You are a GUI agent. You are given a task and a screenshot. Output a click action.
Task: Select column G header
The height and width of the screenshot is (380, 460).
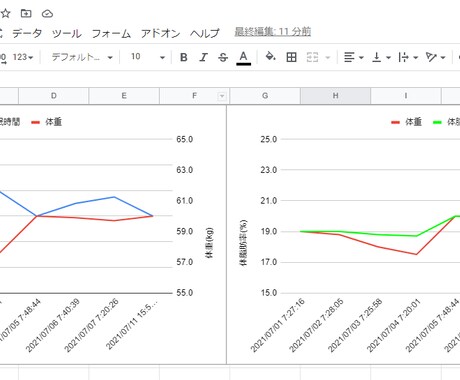[x=265, y=96]
